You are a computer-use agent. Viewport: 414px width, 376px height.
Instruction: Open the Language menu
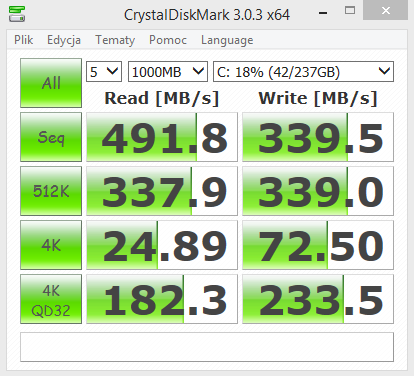click(227, 40)
